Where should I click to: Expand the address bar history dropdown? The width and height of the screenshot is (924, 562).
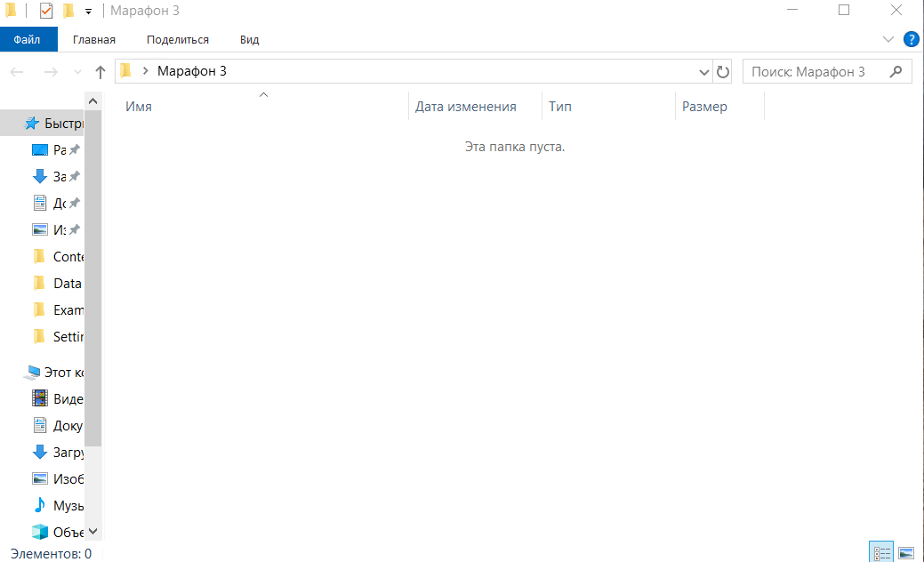click(703, 72)
